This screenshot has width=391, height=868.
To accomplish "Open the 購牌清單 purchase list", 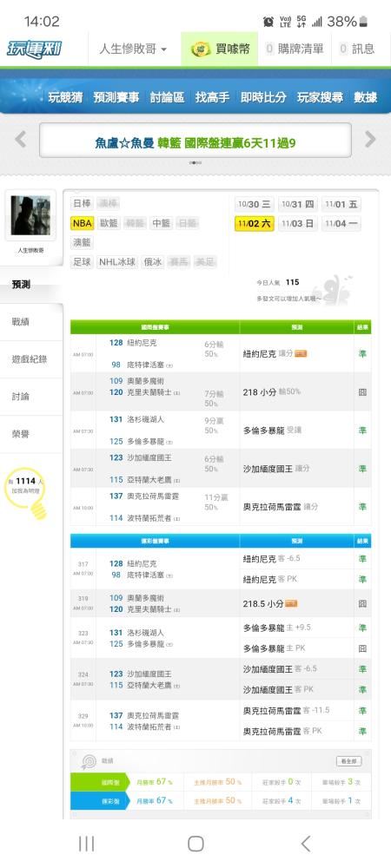I will (295, 49).
